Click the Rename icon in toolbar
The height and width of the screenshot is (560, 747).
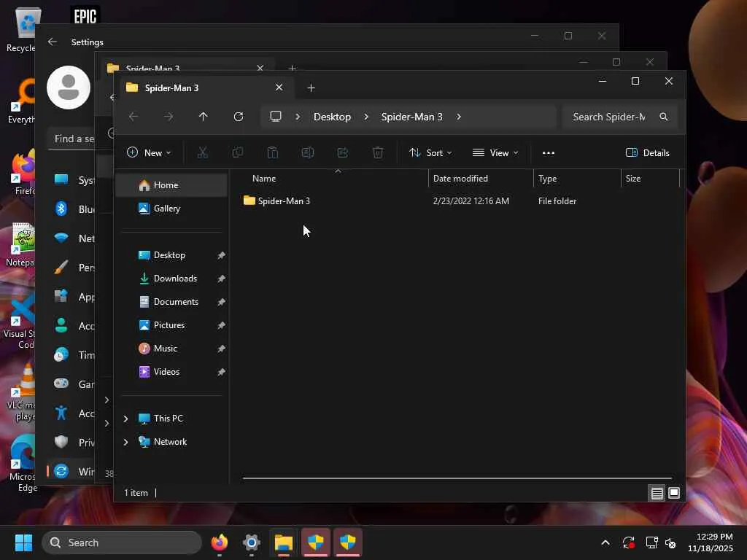point(307,152)
